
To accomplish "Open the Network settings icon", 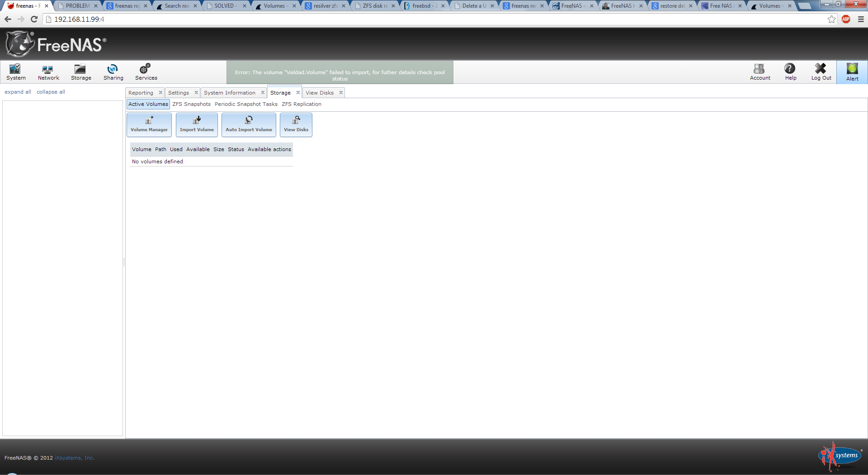I will pos(48,72).
